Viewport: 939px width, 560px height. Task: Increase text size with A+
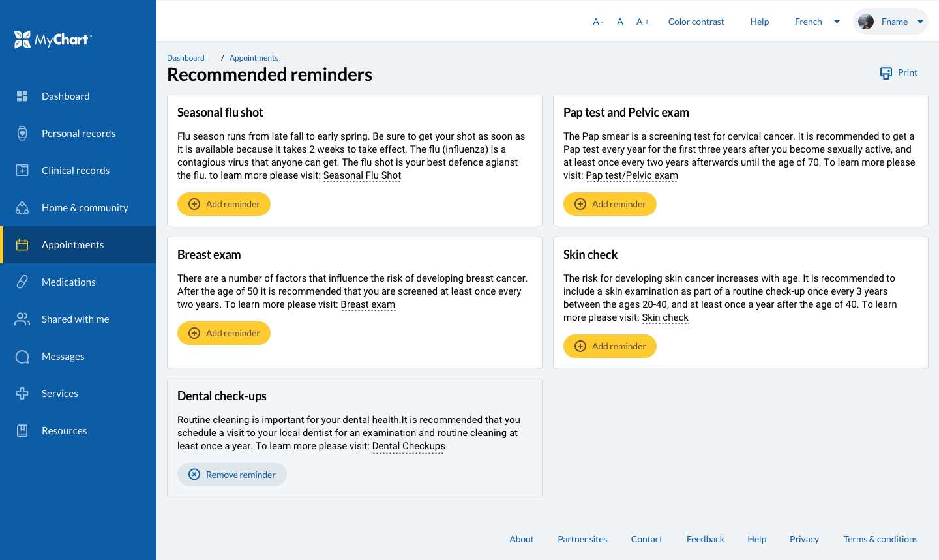pos(643,22)
